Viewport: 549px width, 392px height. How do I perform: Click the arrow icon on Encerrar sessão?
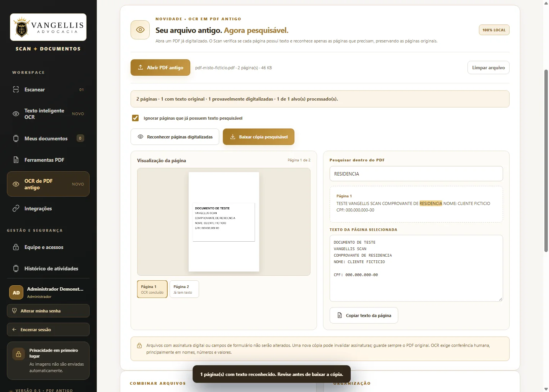point(15,330)
